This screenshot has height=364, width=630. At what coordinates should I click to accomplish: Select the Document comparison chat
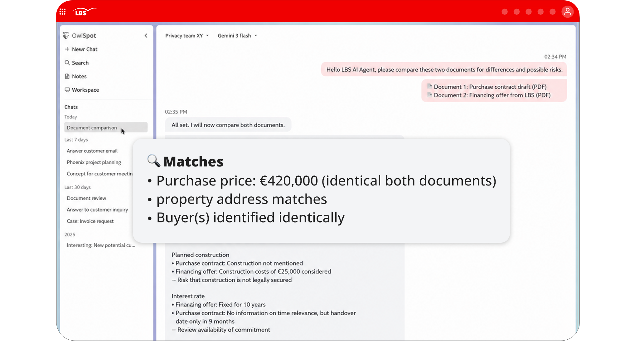pos(106,127)
